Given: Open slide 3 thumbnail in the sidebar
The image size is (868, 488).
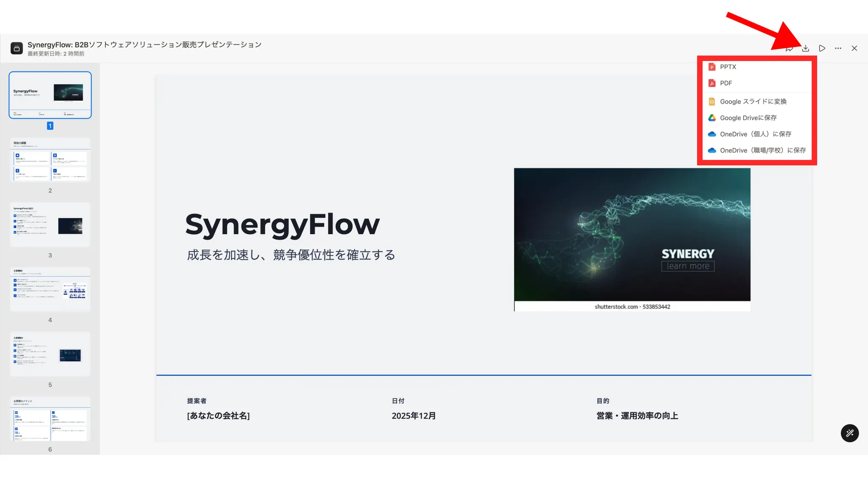Looking at the screenshot, I should [x=50, y=225].
